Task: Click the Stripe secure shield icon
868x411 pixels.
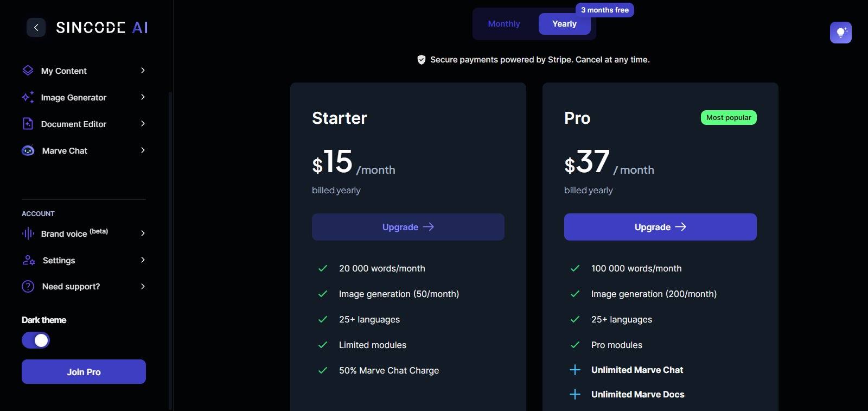Action: pos(421,60)
